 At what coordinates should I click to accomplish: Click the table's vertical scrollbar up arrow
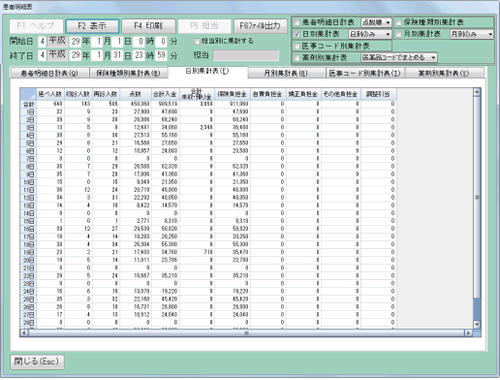pos(477,92)
